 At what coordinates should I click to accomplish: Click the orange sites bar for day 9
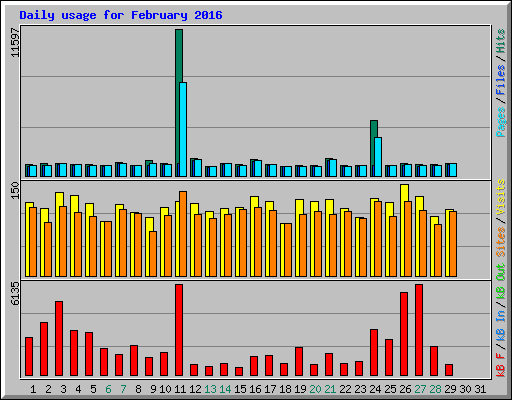pos(153,254)
